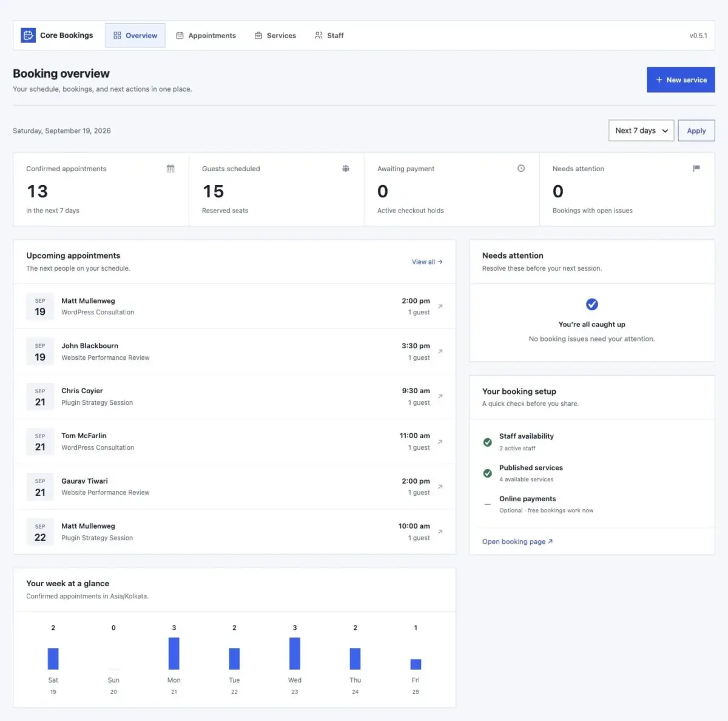Click Online payments dash icon
Viewport: 728px width, 721px height.
coord(487,504)
